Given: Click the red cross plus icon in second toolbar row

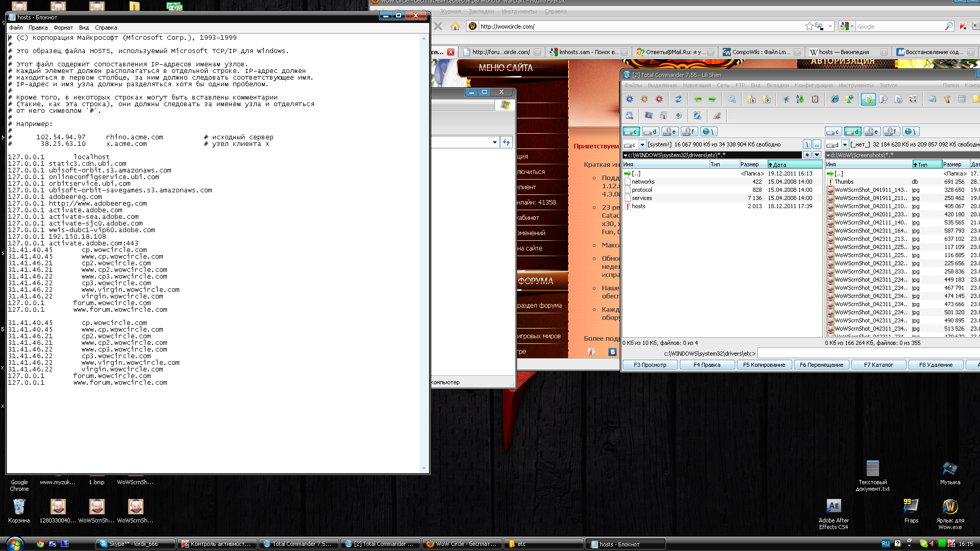Looking at the screenshot, I should point(678,116).
